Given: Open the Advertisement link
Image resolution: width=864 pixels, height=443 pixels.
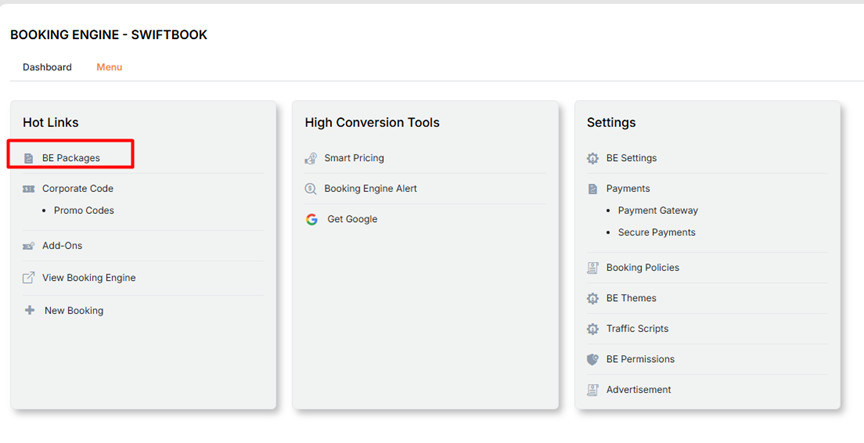Looking at the screenshot, I should click(638, 390).
